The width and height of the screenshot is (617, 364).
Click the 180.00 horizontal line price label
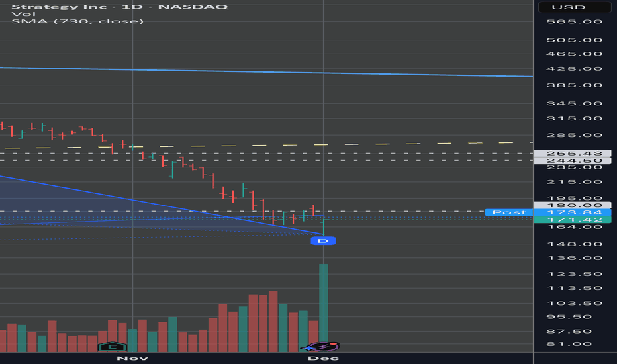[574, 205]
